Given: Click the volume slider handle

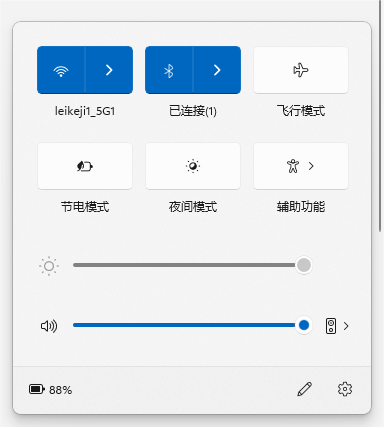Looking at the screenshot, I should tap(304, 325).
